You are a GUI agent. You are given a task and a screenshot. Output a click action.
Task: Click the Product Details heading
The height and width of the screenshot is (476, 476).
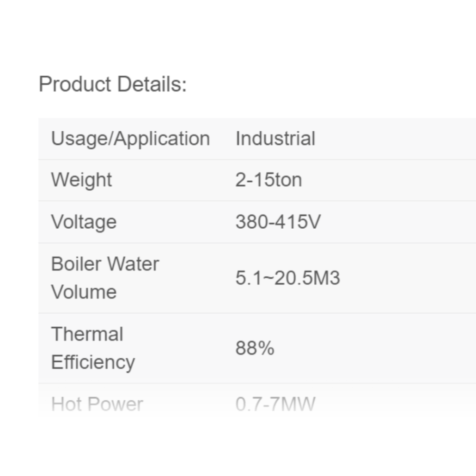pos(113,84)
